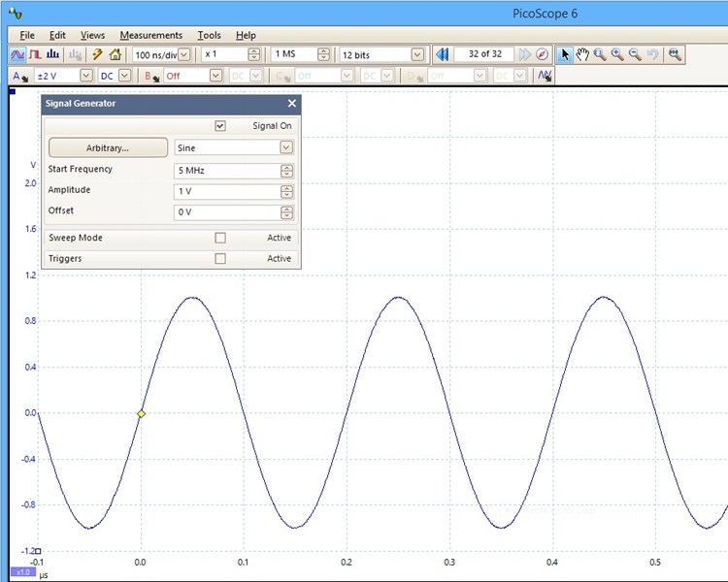
Task: Click the Sweep Mode label
Action: pos(75,238)
